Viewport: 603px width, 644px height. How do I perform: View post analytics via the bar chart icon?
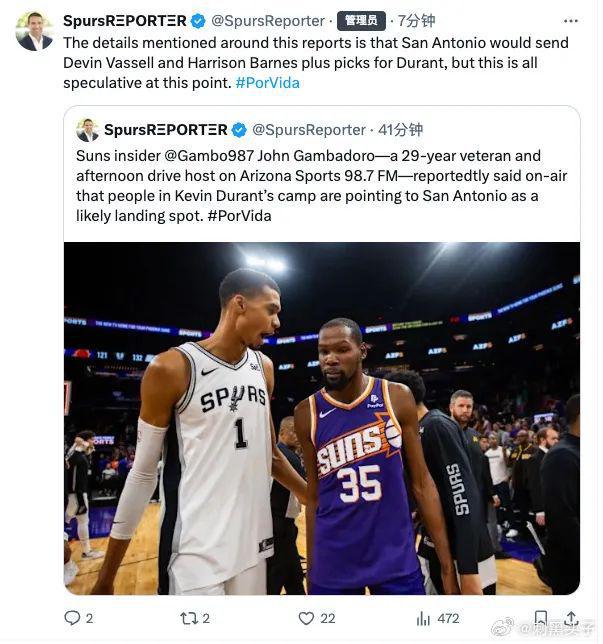pyautogui.click(x=423, y=618)
